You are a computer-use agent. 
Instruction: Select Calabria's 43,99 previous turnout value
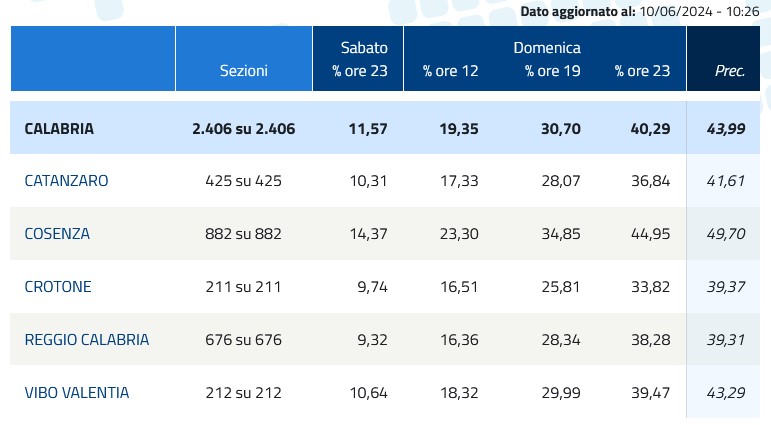pos(725,128)
